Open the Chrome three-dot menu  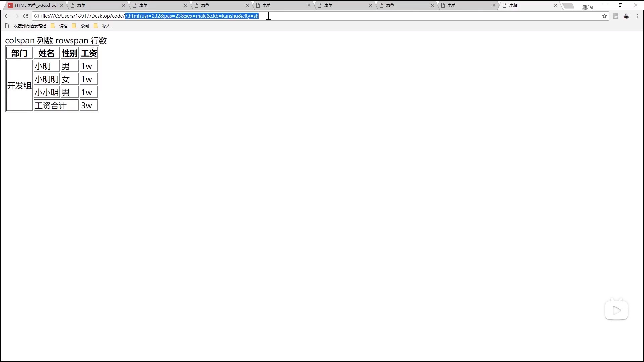tap(637, 16)
